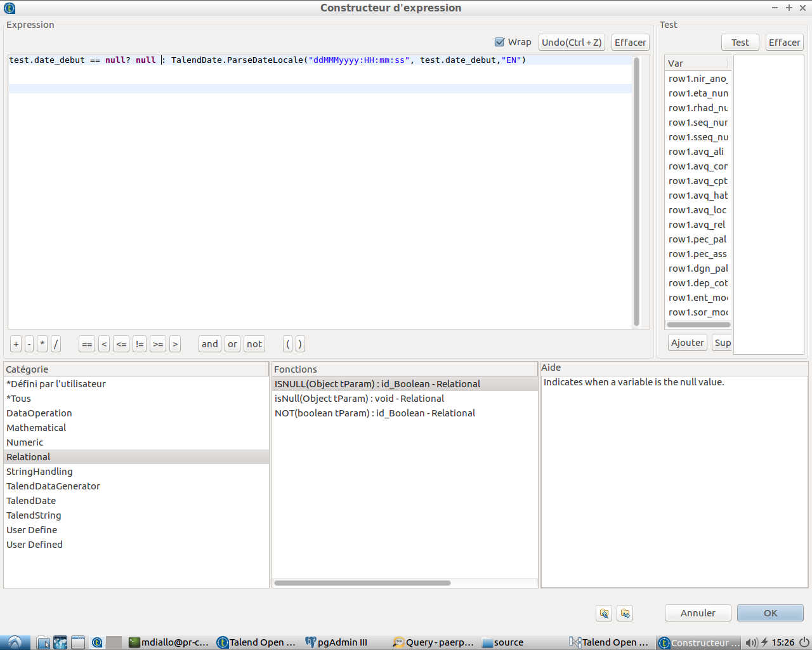Insert the divide operator

(x=56, y=344)
